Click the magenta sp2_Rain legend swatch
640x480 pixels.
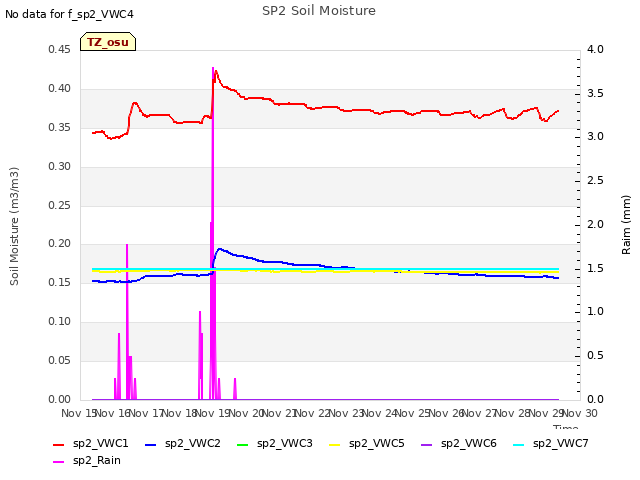(x=59, y=462)
